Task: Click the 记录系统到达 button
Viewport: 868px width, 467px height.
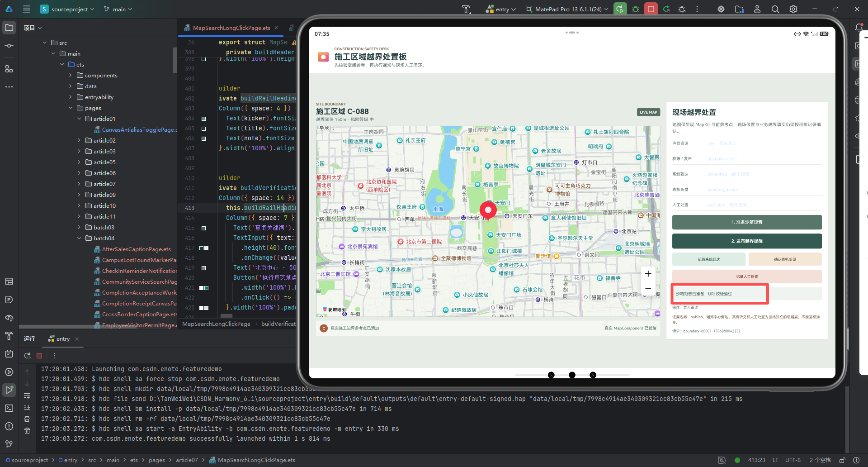Action: pyautogui.click(x=709, y=259)
